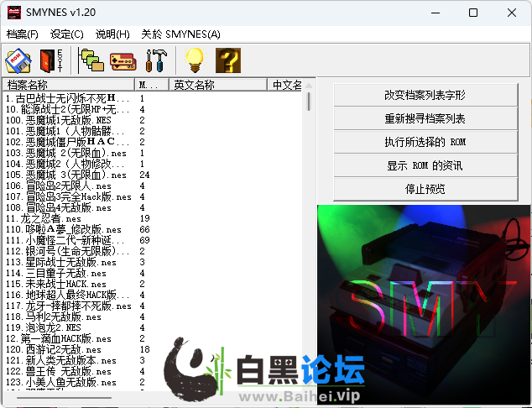This screenshot has width=532, height=408.
Task: Click mapper value 69 for 小魔怪二代
Action: pos(144,240)
